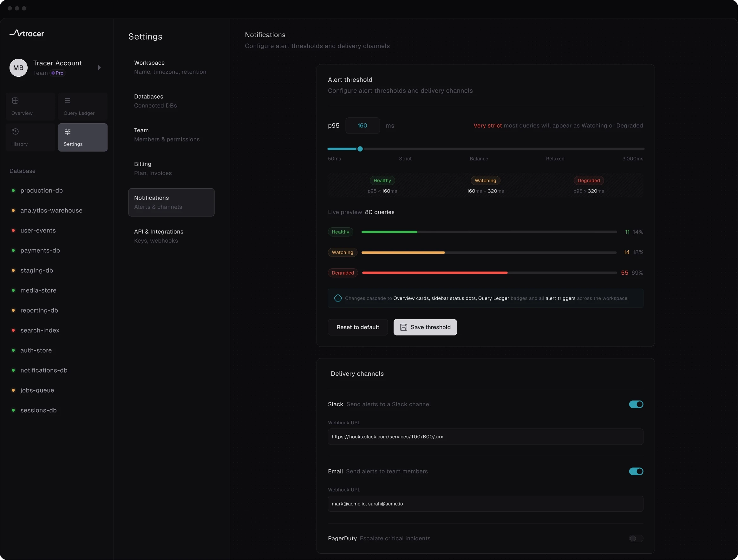The height and width of the screenshot is (560, 738).
Task: Click Reset to default button
Action: pos(358,327)
